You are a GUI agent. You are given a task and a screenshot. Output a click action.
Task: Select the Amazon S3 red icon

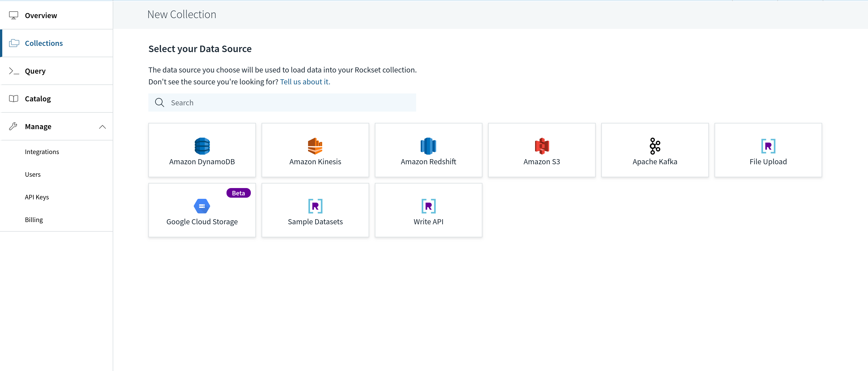click(x=542, y=146)
